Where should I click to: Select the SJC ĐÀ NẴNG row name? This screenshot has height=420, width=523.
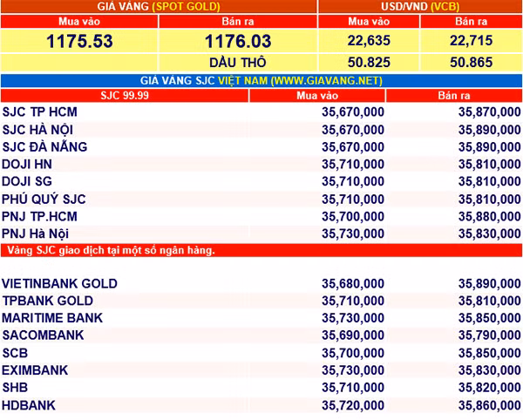coord(44,146)
